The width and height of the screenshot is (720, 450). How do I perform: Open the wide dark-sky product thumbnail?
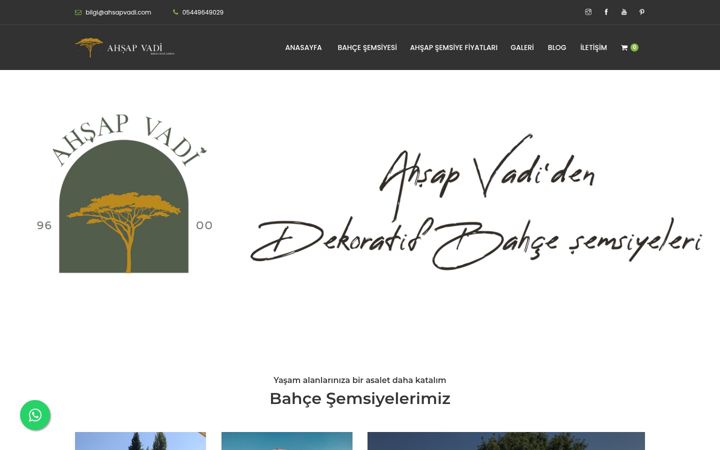tap(506, 441)
